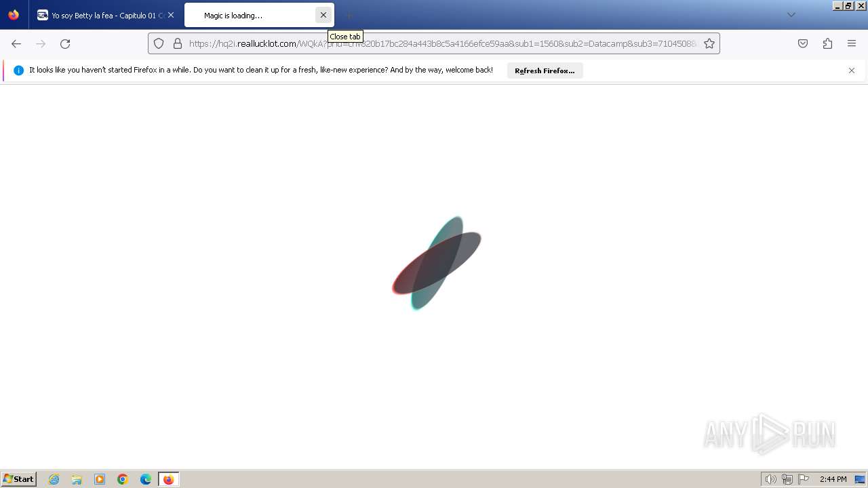Open the Extensions puzzle icon
The width and height of the screenshot is (868, 488).
point(827,43)
